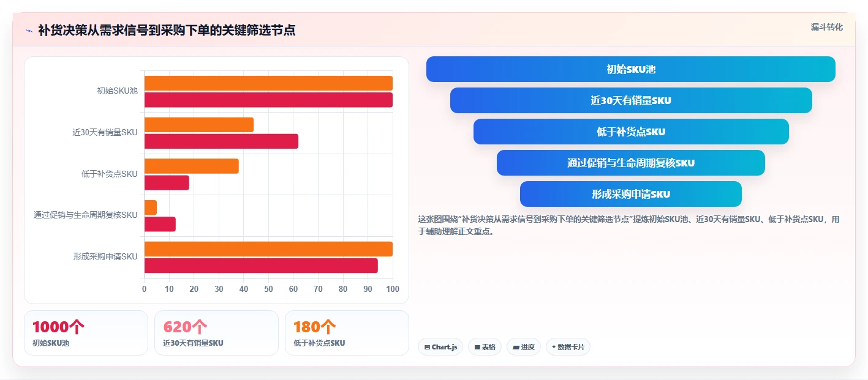Click the x-axis tick label 50
This screenshot has width=868, height=380.
tap(268, 289)
